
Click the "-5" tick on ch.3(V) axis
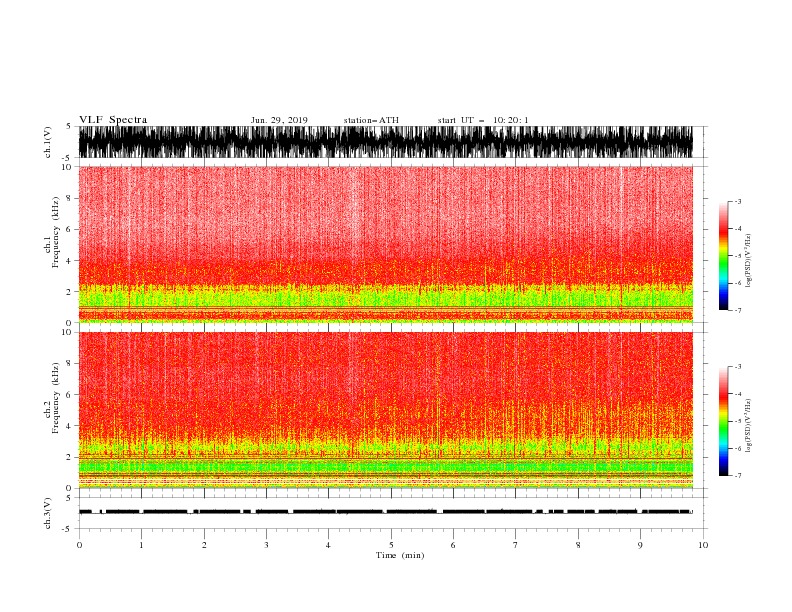(x=68, y=529)
